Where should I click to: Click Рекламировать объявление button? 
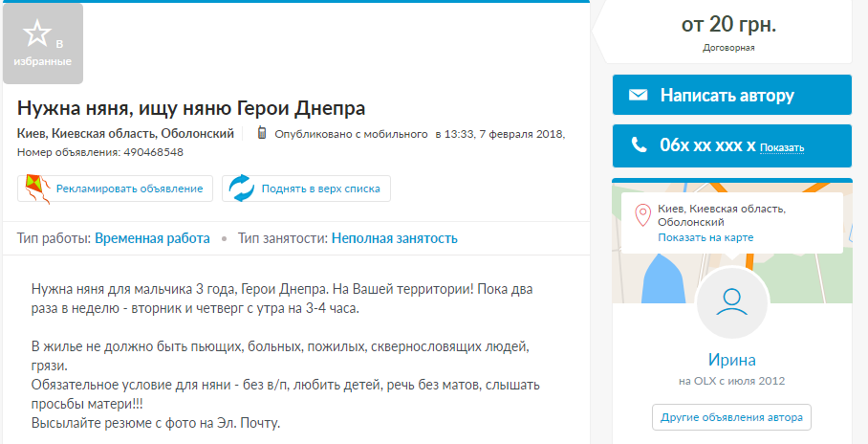(x=115, y=189)
